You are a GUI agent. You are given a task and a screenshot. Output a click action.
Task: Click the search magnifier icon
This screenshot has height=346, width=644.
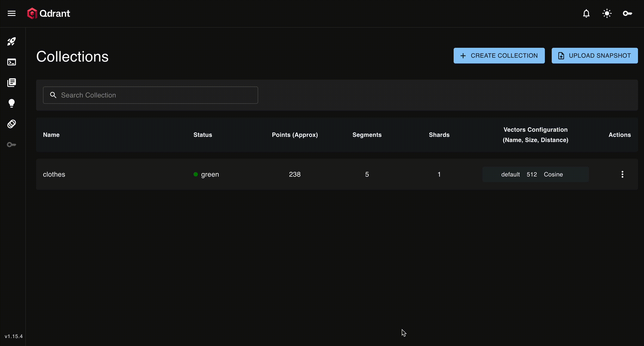point(53,95)
